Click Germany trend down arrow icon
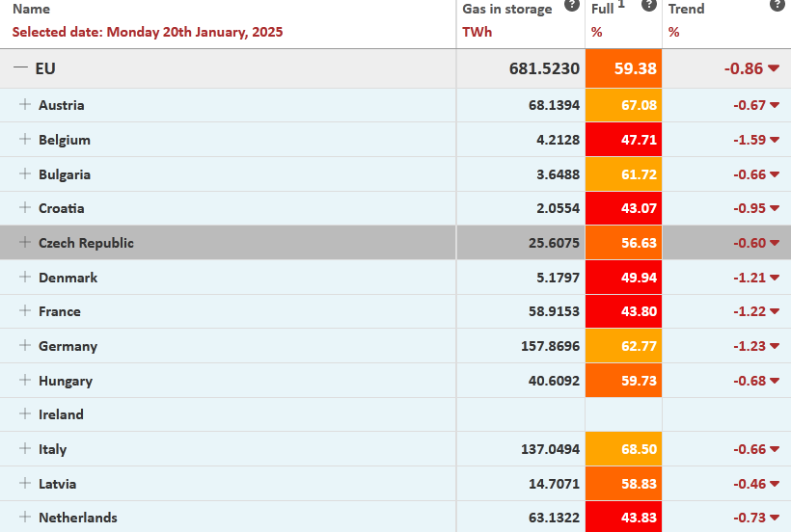Image resolution: width=791 pixels, height=532 pixels. tap(775, 346)
